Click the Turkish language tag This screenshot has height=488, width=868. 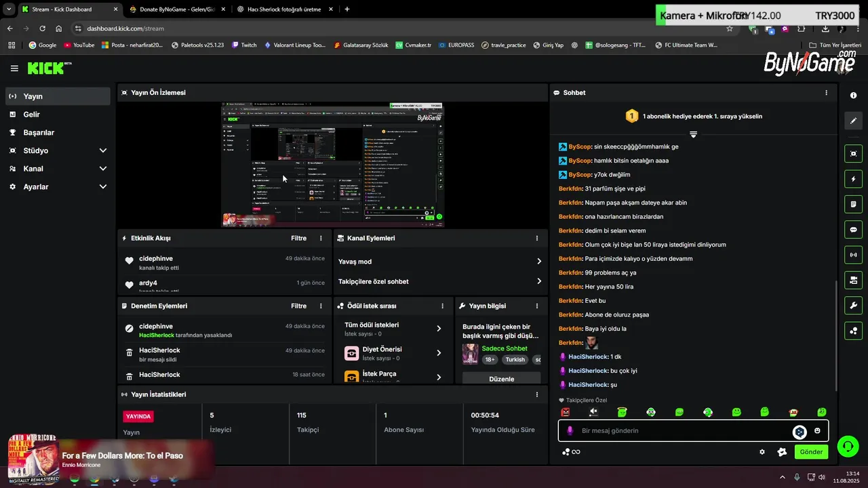pyautogui.click(x=515, y=360)
